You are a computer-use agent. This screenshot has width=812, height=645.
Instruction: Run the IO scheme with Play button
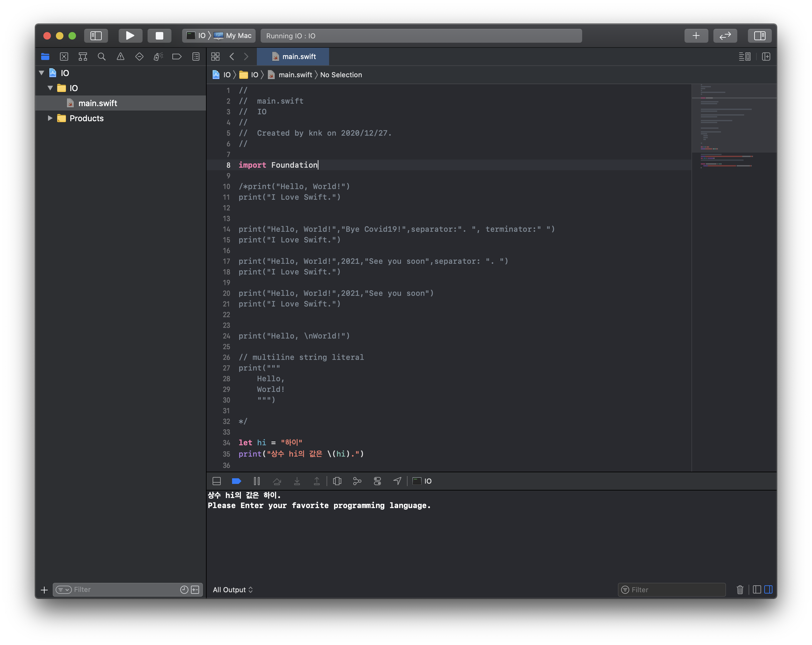[130, 36]
